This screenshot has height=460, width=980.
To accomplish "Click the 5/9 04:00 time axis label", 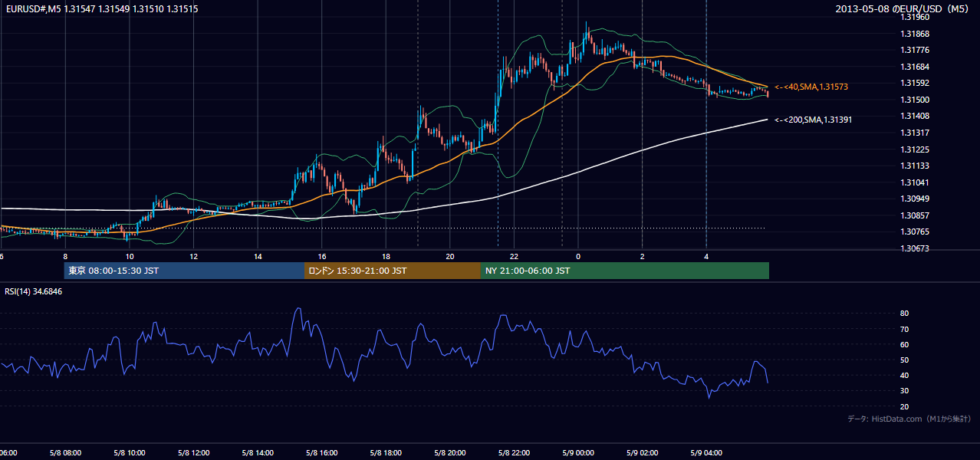I will 705,453.
